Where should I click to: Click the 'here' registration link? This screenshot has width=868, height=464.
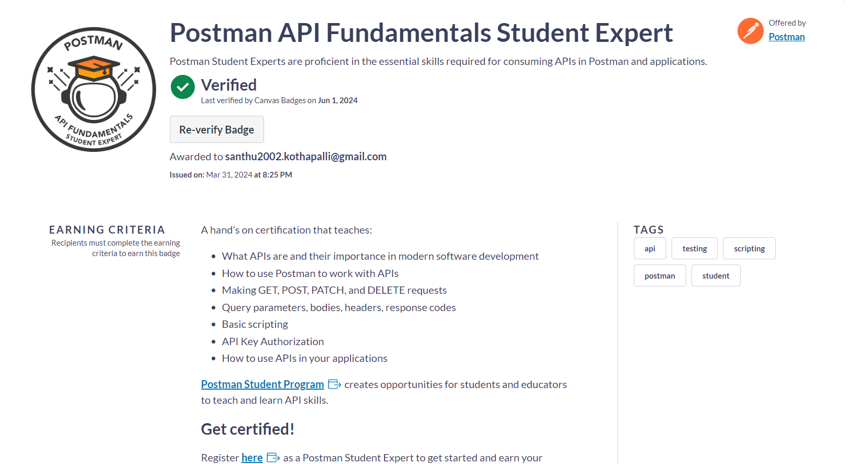(252, 458)
